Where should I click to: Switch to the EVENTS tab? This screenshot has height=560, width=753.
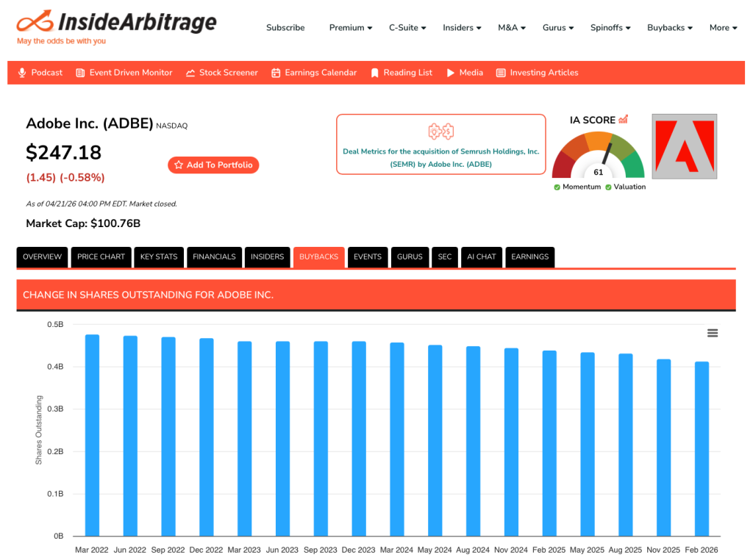coord(368,256)
